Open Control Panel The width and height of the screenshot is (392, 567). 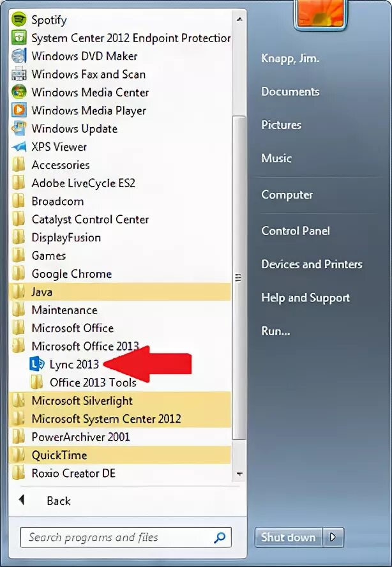(296, 231)
